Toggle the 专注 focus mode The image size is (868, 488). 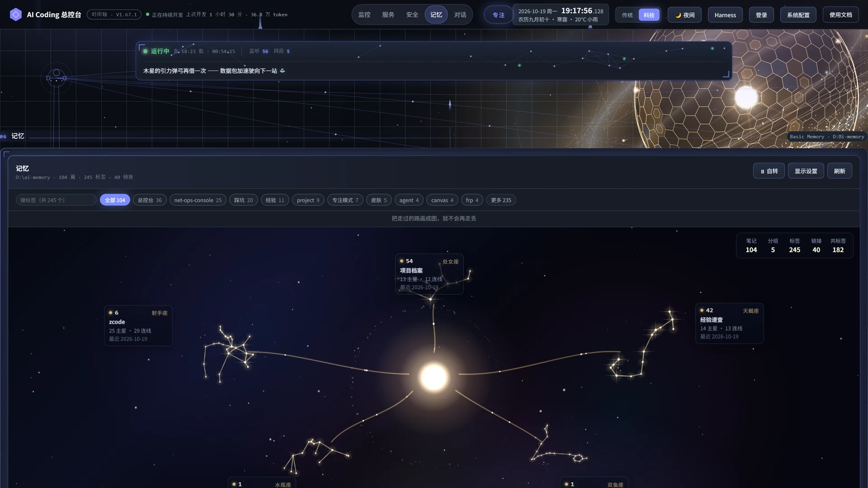click(x=498, y=15)
